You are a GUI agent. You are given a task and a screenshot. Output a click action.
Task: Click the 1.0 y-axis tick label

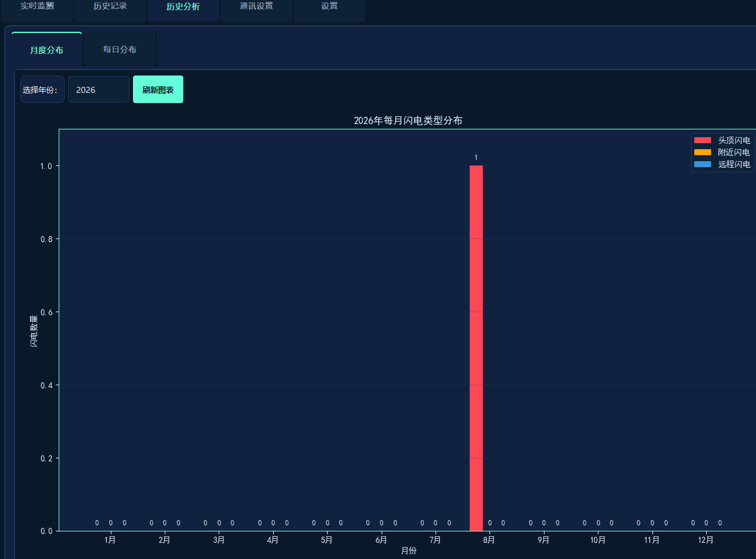46,166
